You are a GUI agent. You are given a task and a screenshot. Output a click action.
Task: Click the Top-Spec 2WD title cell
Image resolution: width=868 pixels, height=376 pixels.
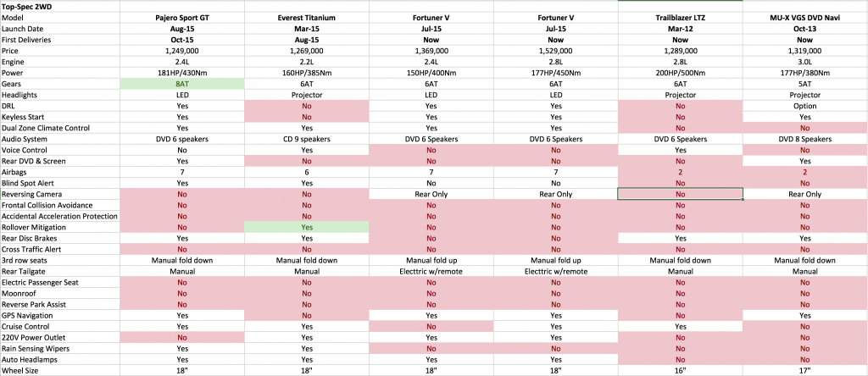pos(60,6)
